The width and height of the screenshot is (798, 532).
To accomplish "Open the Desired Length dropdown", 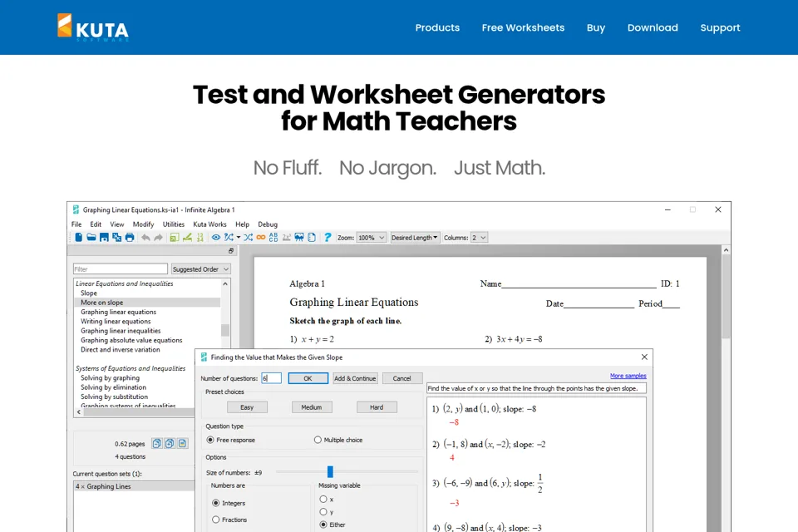I will pos(415,238).
